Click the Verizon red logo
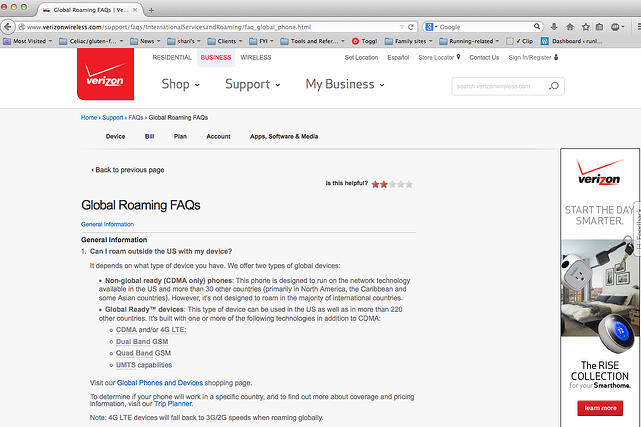The width and height of the screenshot is (641, 427). click(105, 74)
